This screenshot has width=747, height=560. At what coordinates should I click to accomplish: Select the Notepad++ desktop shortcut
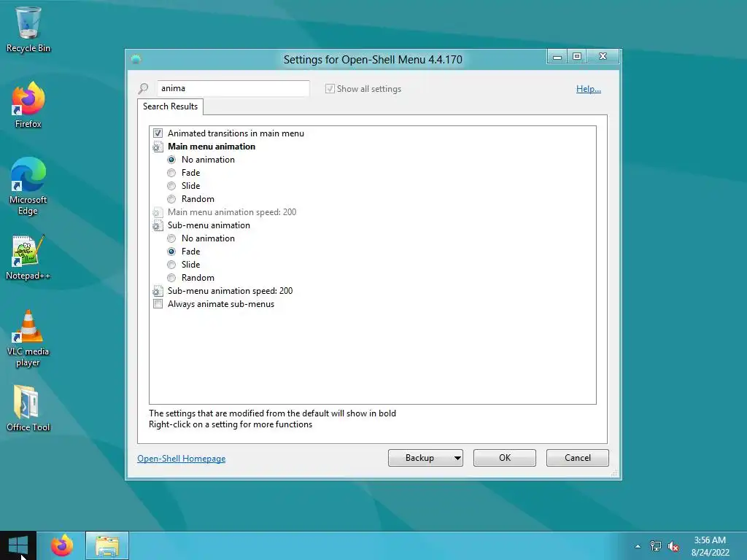tap(28, 257)
